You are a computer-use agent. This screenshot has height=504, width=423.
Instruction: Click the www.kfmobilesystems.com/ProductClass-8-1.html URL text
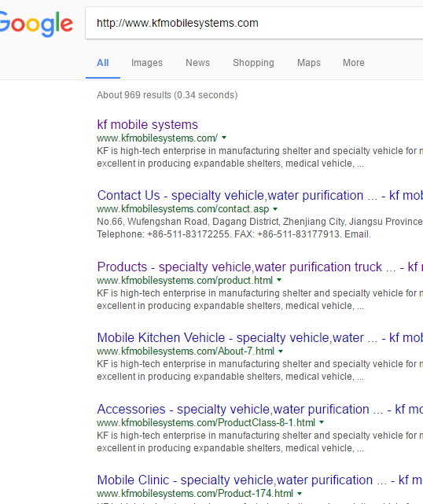click(206, 422)
